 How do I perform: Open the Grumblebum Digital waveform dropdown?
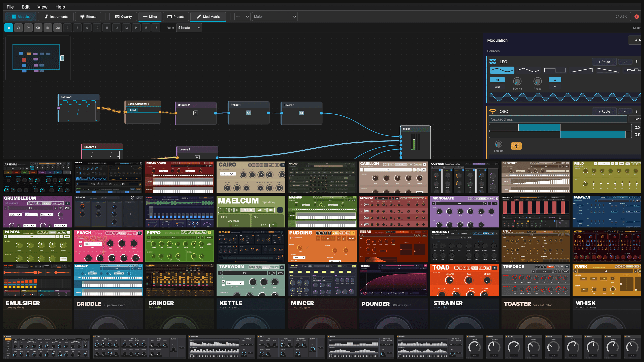coord(15,215)
